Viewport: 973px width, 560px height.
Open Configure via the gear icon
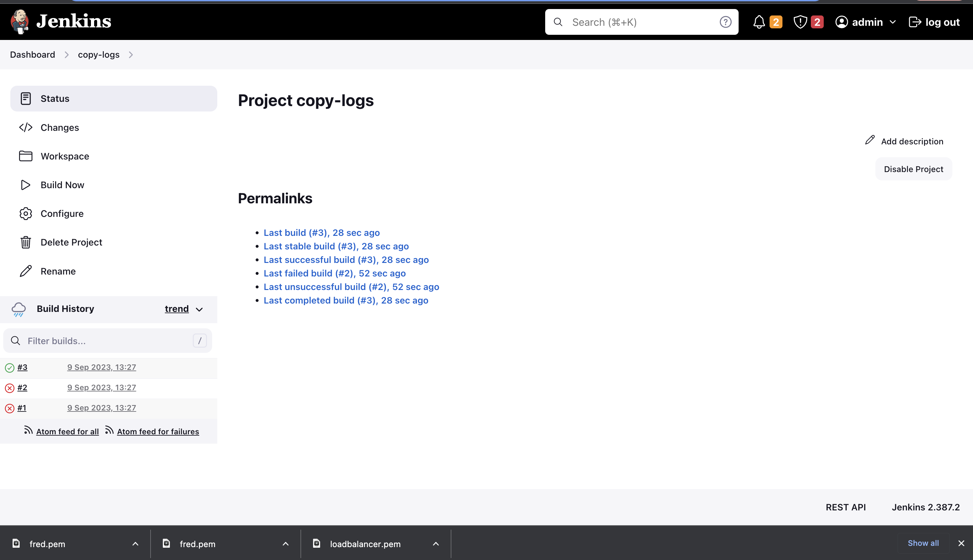(x=25, y=213)
